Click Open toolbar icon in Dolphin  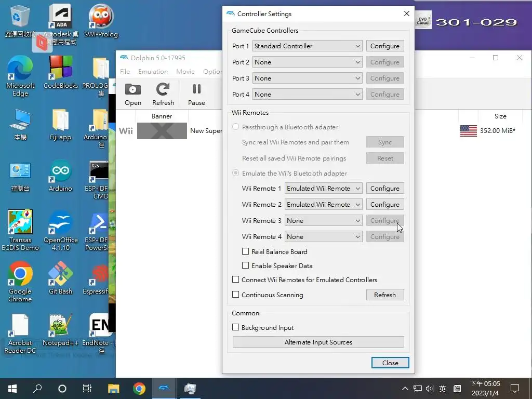point(132,95)
